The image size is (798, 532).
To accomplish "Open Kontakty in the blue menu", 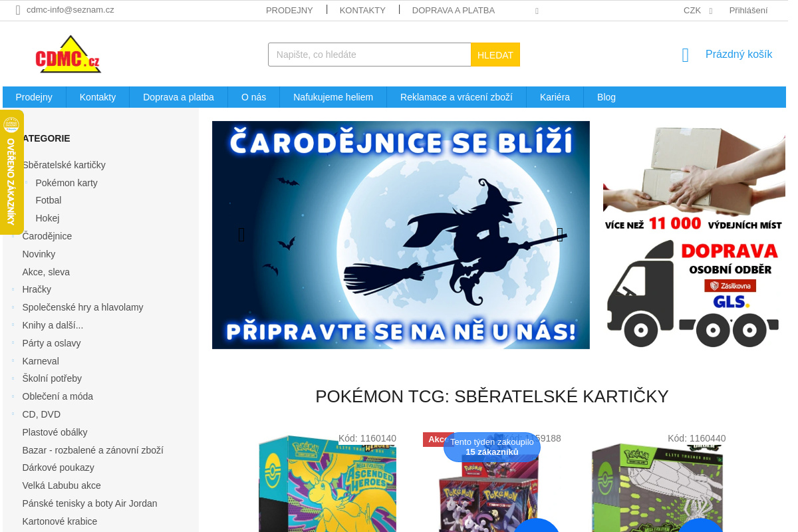I will click(98, 97).
